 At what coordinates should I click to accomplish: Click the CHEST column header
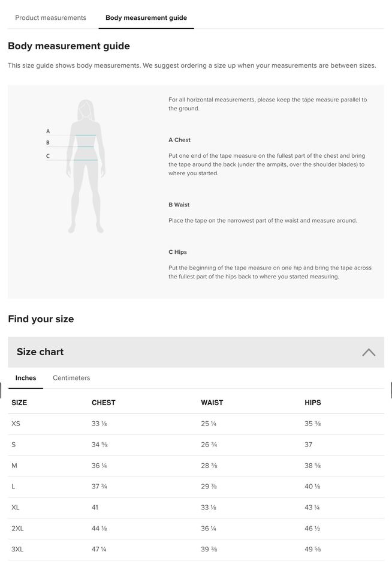103,403
